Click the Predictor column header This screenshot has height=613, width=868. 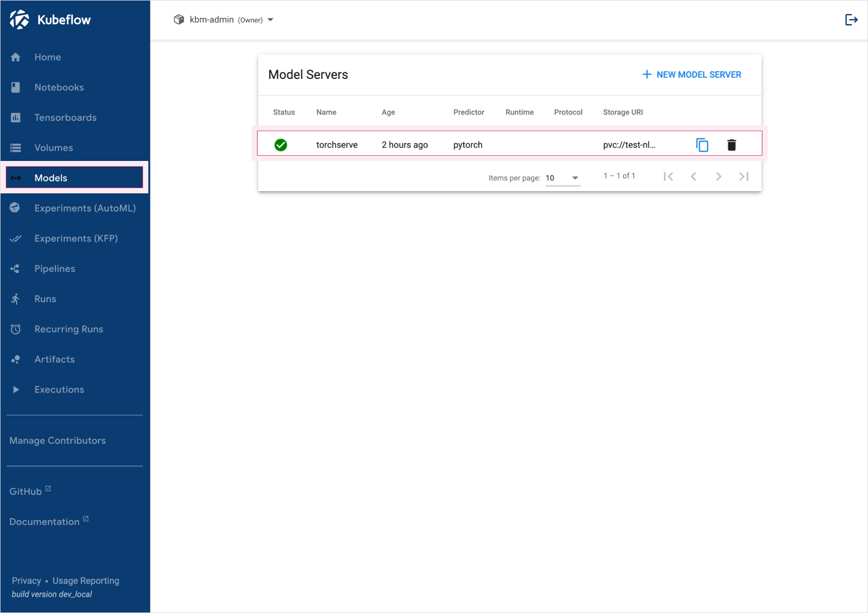[x=469, y=112]
